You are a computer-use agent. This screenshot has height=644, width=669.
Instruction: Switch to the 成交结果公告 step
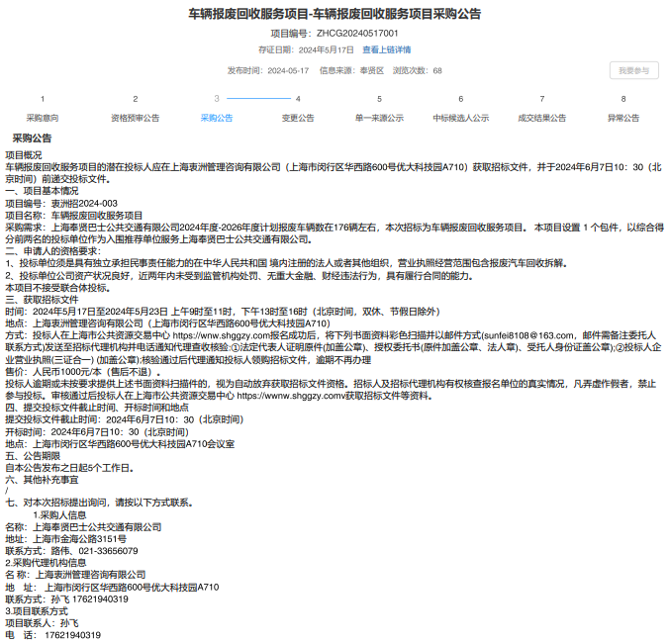tap(541, 117)
